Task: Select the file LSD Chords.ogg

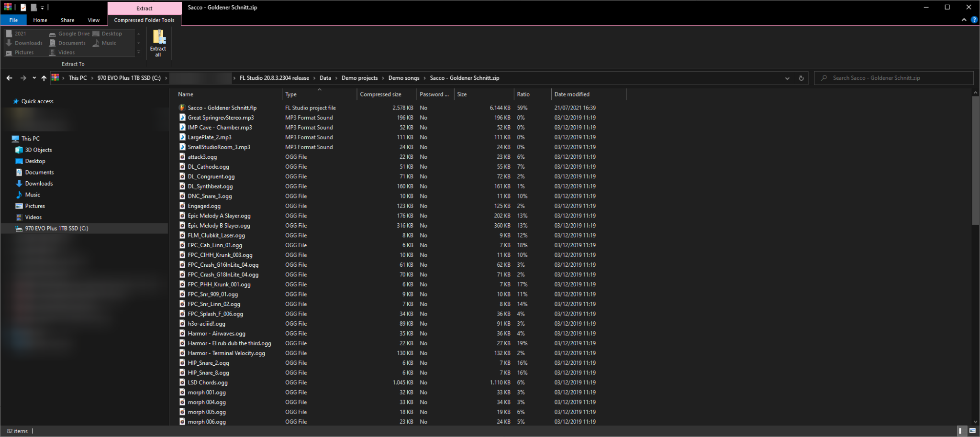Action: click(208, 382)
